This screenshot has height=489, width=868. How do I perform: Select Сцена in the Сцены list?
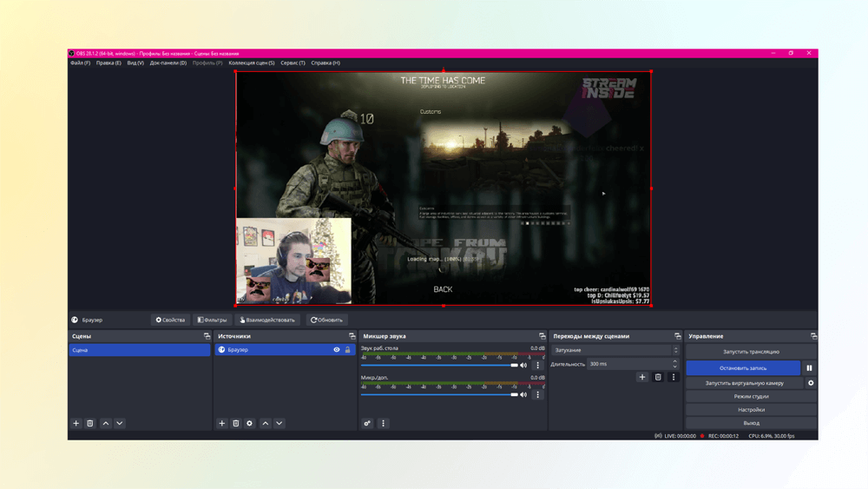point(140,350)
